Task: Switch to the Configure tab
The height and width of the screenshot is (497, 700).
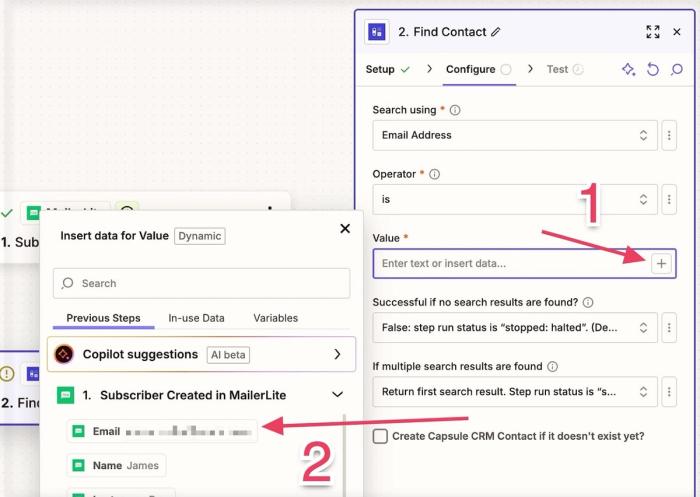Action: pyautogui.click(x=479, y=69)
